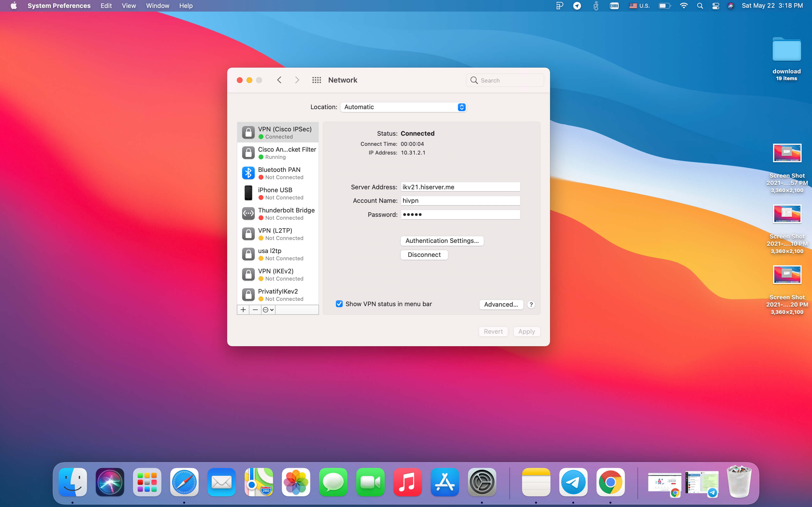The height and width of the screenshot is (507, 812).
Task: Click the Disconnect button
Action: coord(424,255)
